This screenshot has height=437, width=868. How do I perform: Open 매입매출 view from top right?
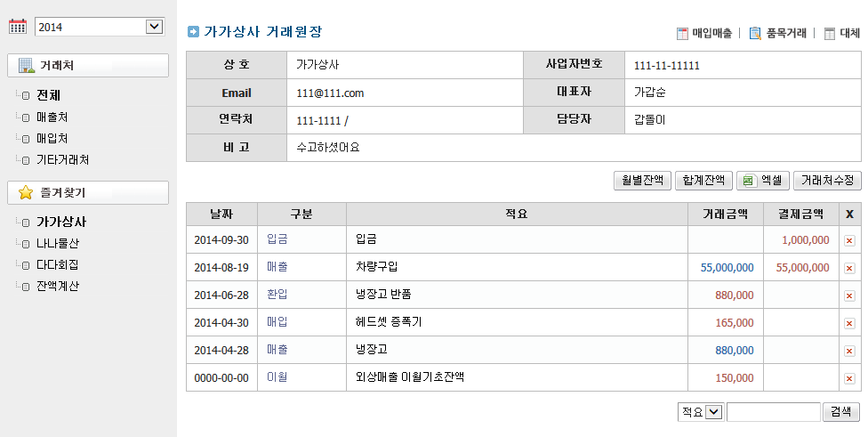(703, 34)
